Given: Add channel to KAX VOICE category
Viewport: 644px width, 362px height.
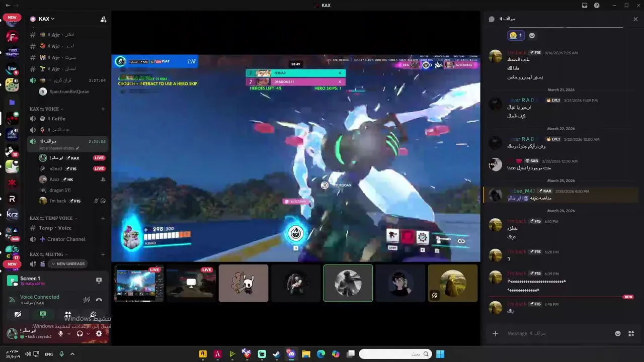Looking at the screenshot, I should pos(103,109).
